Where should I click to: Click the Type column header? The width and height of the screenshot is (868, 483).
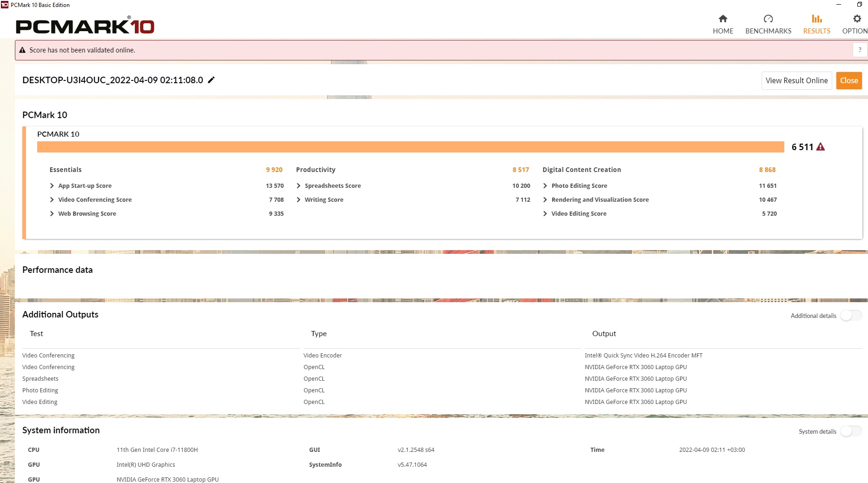(x=318, y=333)
